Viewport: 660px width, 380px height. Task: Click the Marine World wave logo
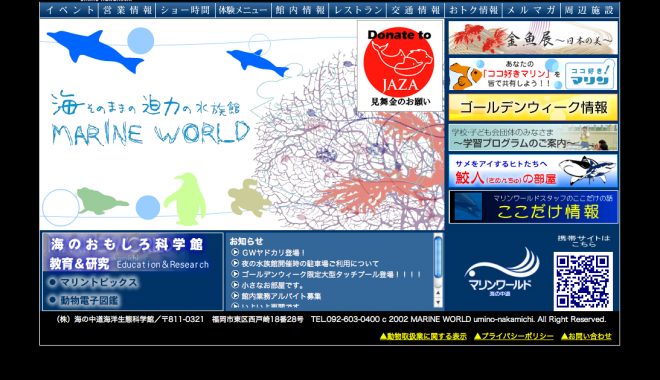coord(501,271)
